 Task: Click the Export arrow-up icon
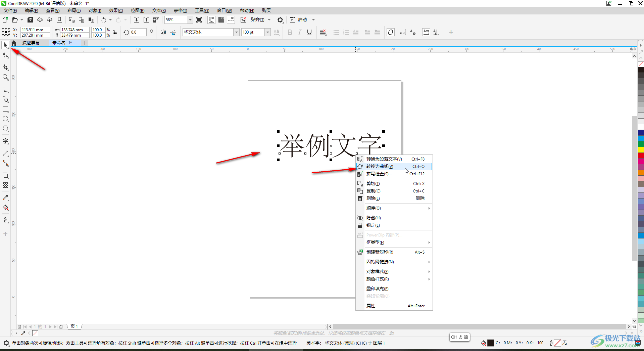point(146,20)
